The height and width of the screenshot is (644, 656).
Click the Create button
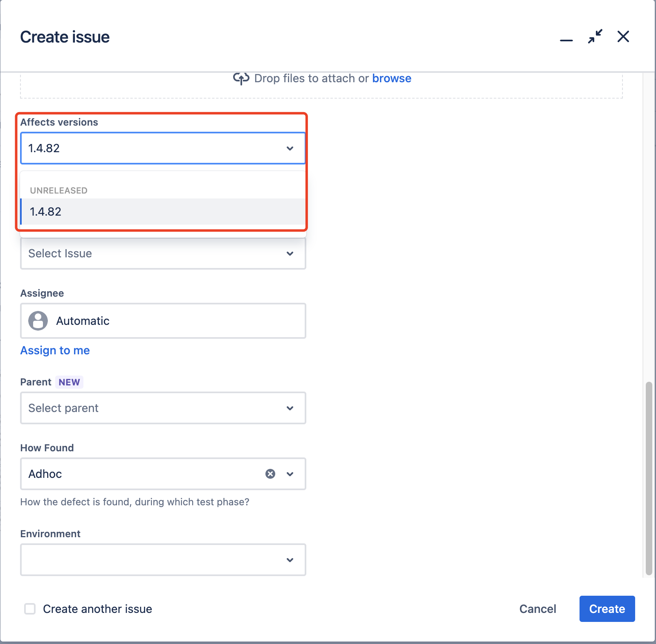pyautogui.click(x=607, y=609)
